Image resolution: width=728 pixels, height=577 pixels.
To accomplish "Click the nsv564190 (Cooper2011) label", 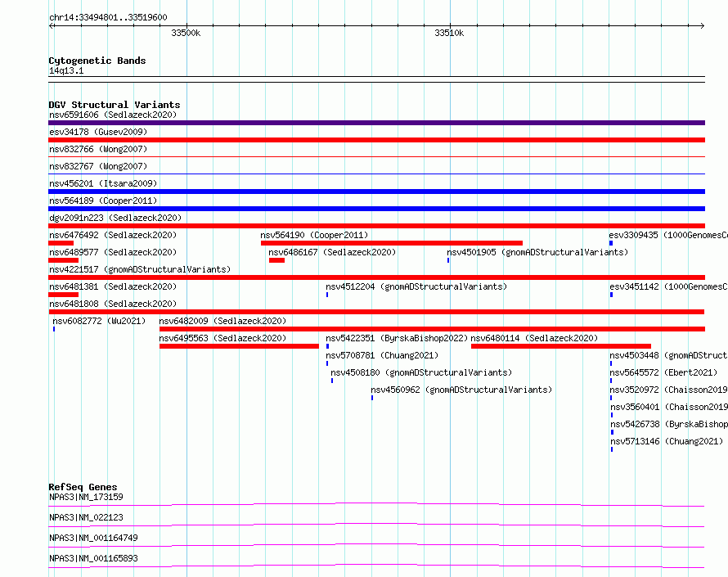I will click(314, 235).
